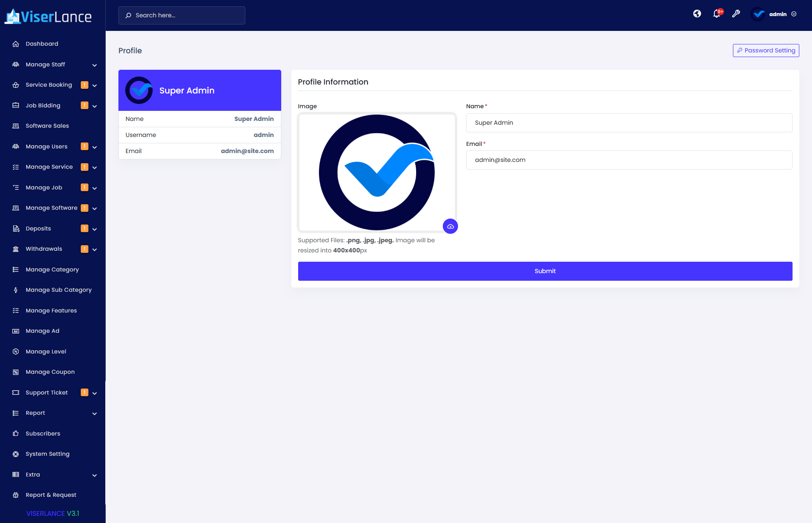Click the globe icon in top bar
Viewport: 812px width, 523px height.
pyautogui.click(x=697, y=14)
